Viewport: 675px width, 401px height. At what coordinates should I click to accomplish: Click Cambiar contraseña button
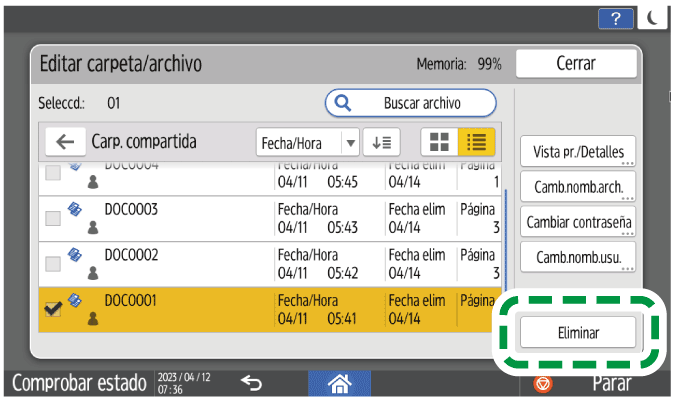tap(578, 221)
